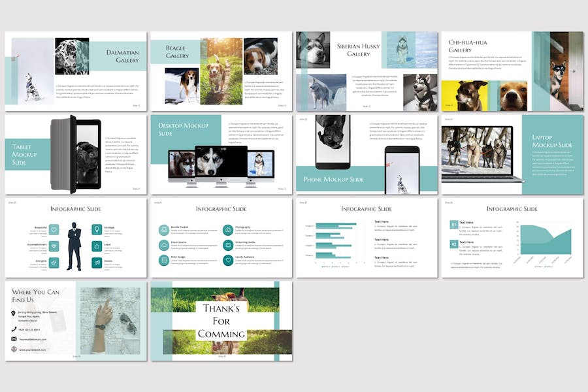Click the 02 numbered square
588x392 pixels.
tap(454, 244)
